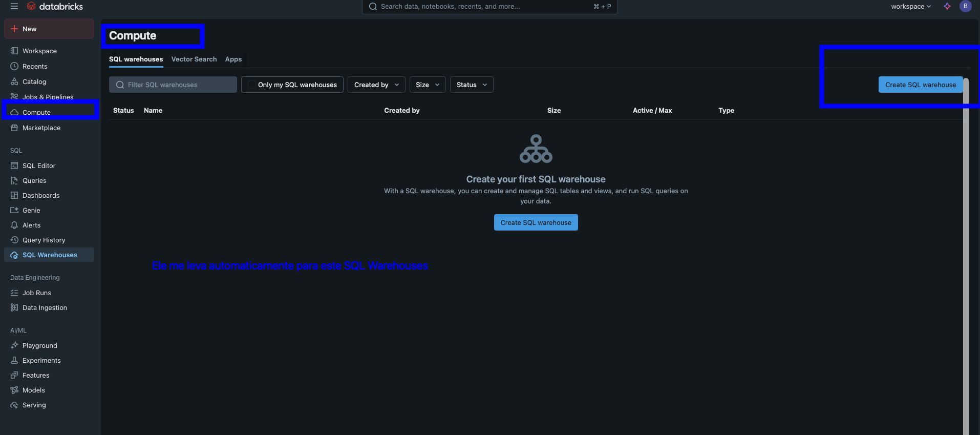Click the New button
Image resolution: width=980 pixels, height=435 pixels.
49,29
